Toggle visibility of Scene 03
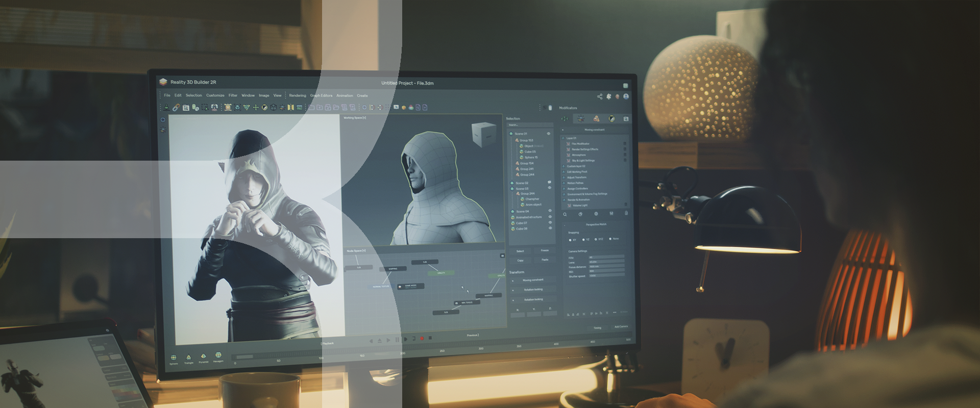The width and height of the screenshot is (980, 408). [x=550, y=188]
